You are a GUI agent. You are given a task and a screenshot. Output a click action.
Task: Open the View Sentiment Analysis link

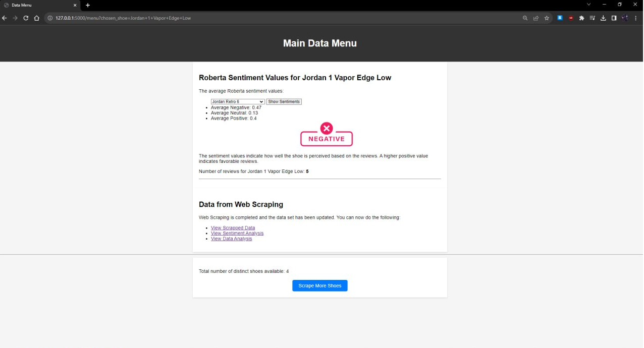click(237, 234)
